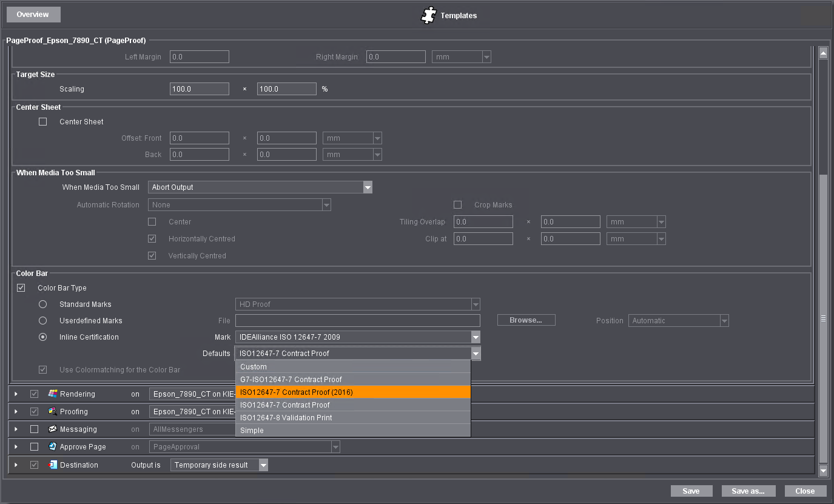Open the When Media Too Small dropdown
This screenshot has width=834, height=504.
pyautogui.click(x=260, y=187)
